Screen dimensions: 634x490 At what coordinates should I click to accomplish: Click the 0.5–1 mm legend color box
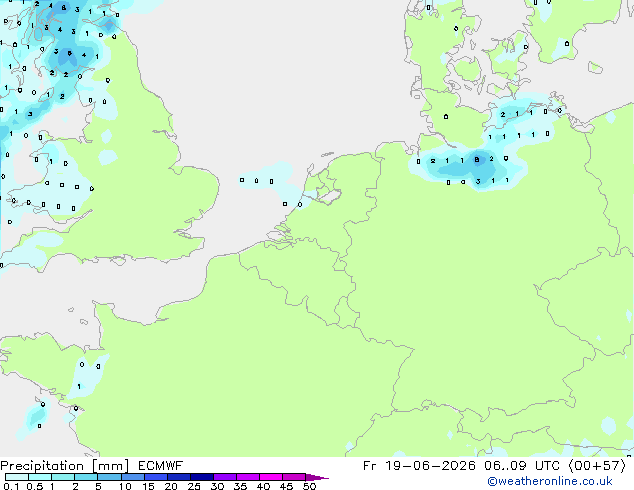40,477
